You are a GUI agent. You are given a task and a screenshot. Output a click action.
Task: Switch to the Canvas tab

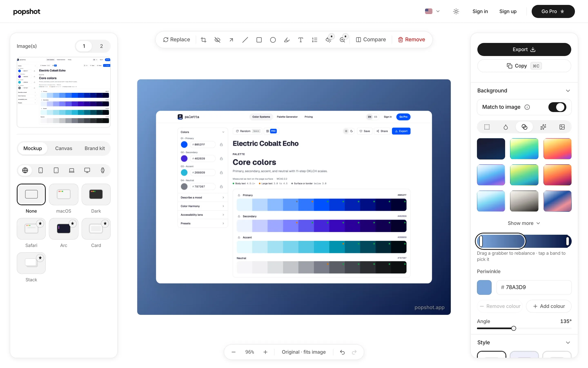pos(64,148)
